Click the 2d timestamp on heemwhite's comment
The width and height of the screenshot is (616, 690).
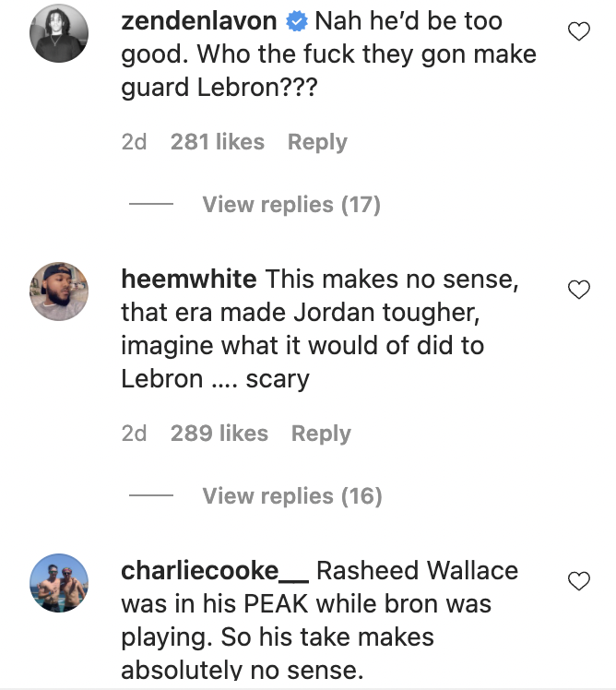click(x=134, y=434)
